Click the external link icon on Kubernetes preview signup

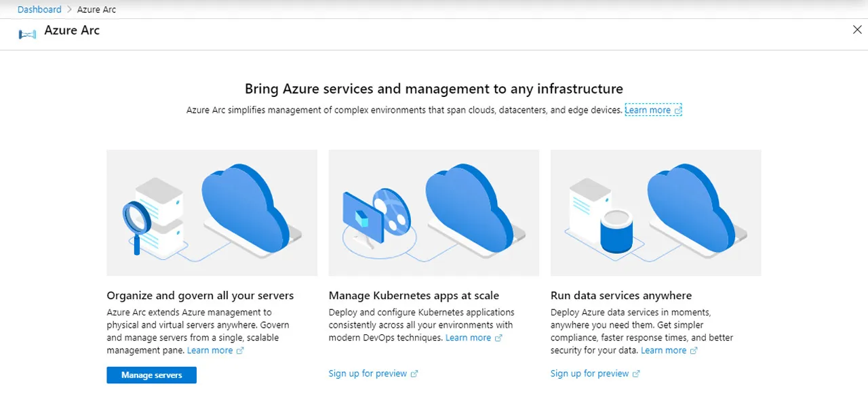click(x=414, y=373)
